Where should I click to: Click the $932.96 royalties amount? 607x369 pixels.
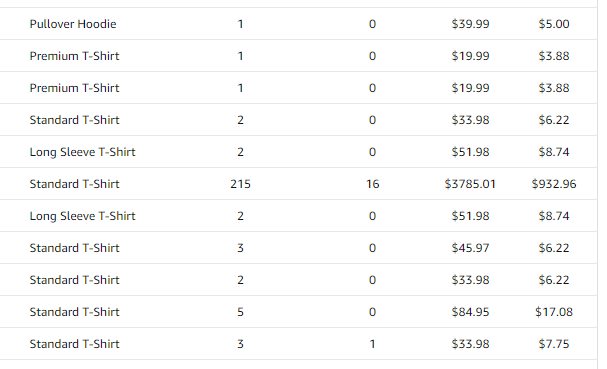pyautogui.click(x=554, y=184)
